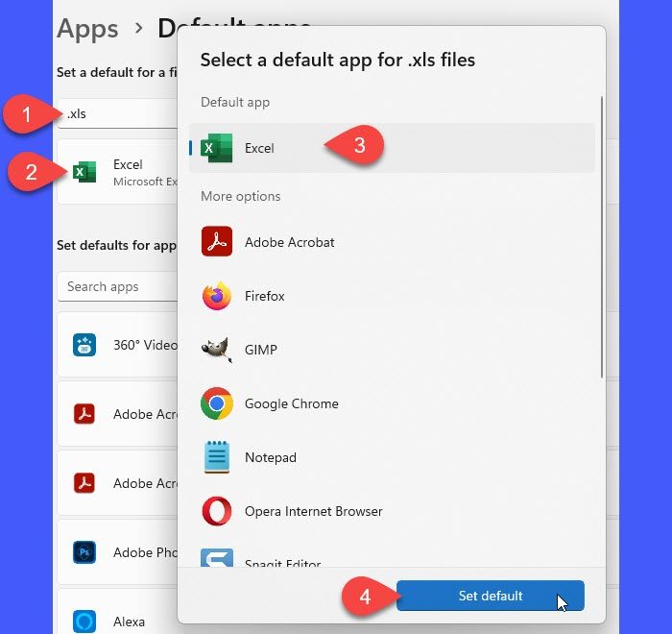
Task: Select the Snagit Editor icon
Action: pyautogui.click(x=217, y=558)
